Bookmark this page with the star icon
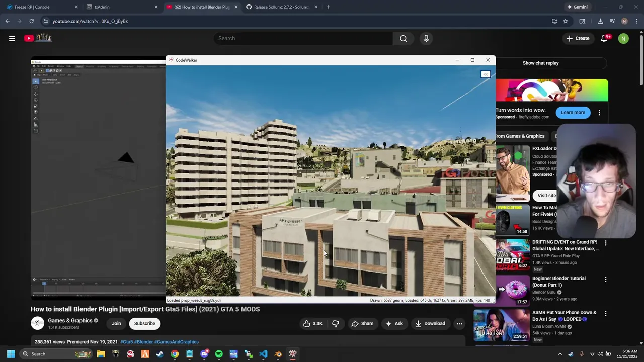The image size is (644, 362). 566,21
